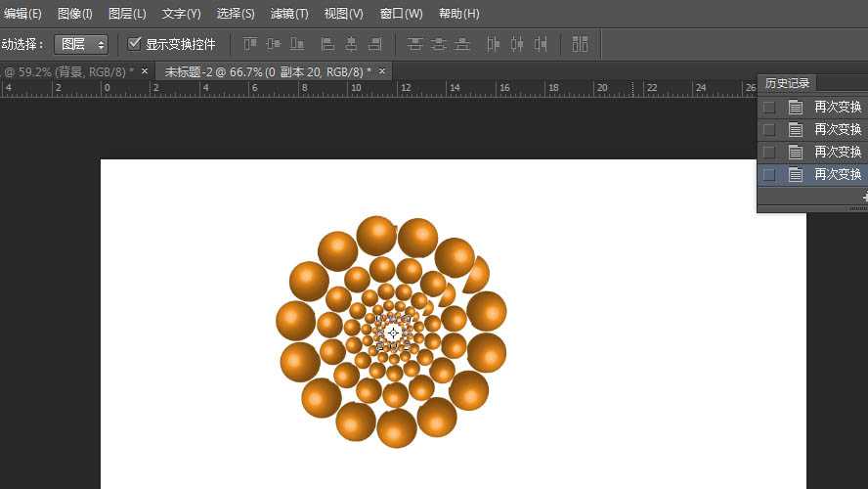
Task: Click the align right edges icon
Action: (374, 44)
